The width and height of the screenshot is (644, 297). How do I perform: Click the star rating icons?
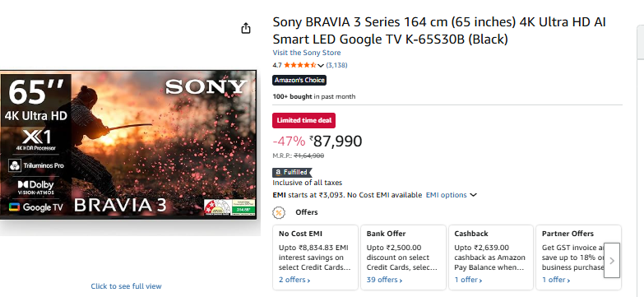(300, 65)
